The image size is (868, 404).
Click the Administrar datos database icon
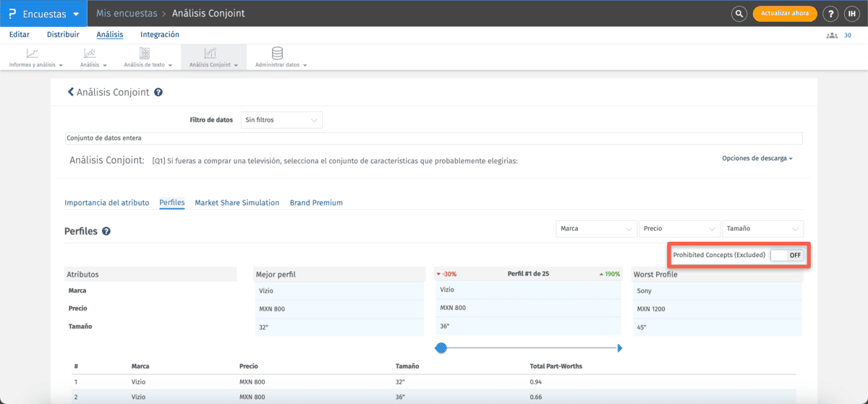277,53
